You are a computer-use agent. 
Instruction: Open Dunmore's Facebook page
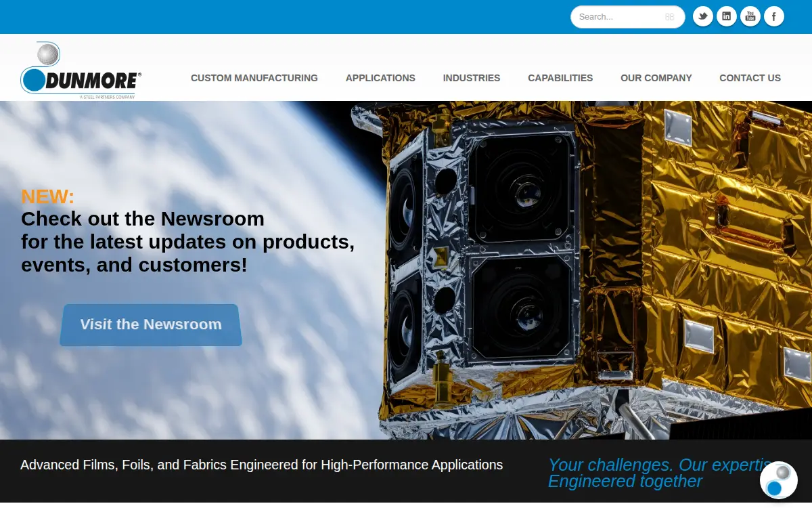774,16
